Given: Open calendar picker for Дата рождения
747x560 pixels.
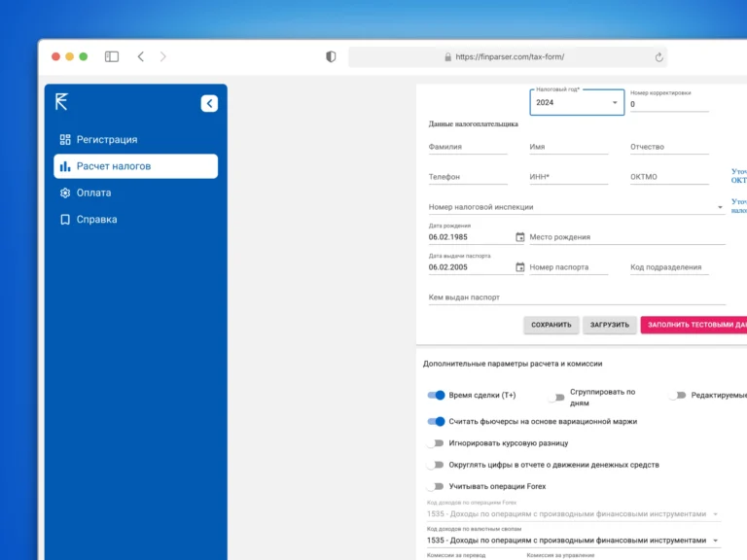Looking at the screenshot, I should 519,237.
